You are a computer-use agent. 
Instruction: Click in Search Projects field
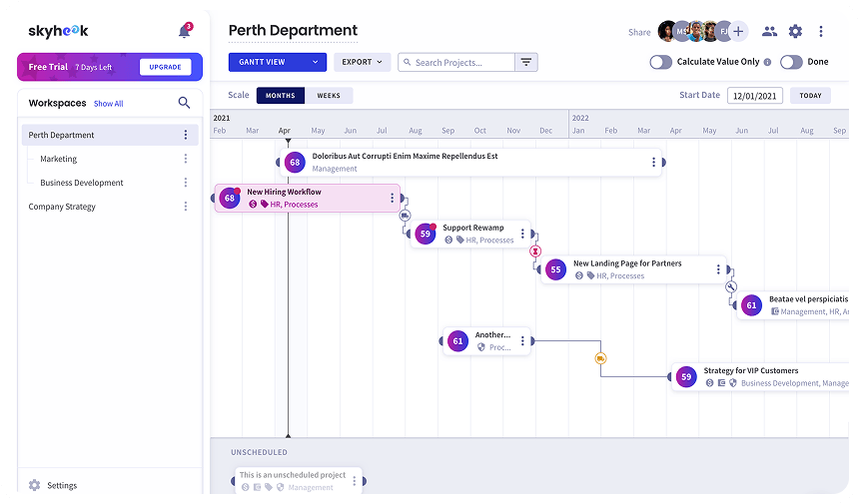(456, 63)
